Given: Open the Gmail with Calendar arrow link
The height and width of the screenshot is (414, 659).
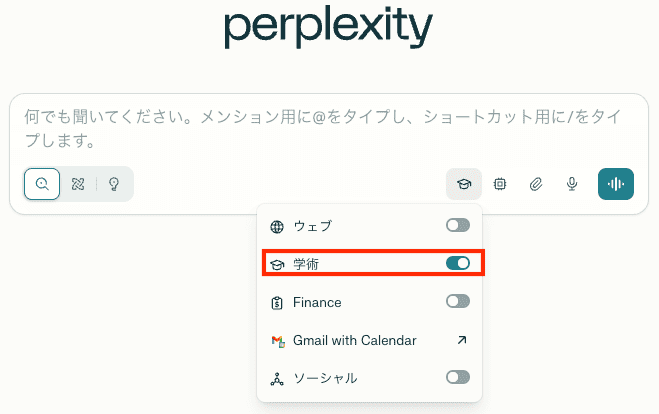Looking at the screenshot, I should coord(462,340).
